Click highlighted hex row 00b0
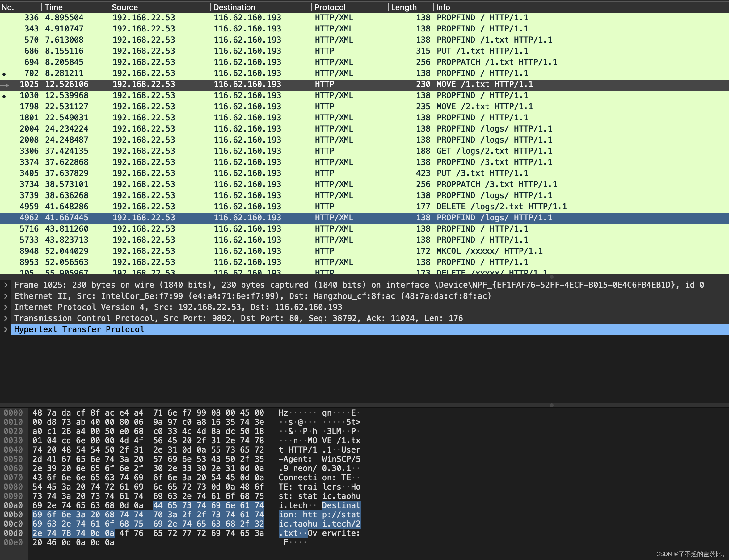The width and height of the screenshot is (729, 560). [x=148, y=515]
